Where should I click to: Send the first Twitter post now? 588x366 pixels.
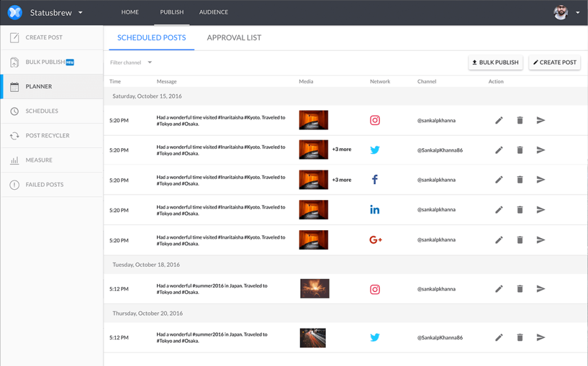[x=540, y=150]
